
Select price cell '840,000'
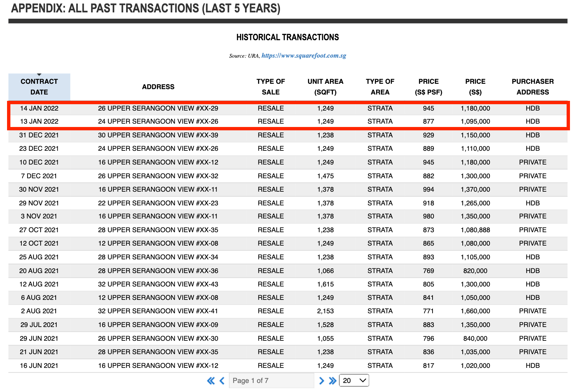click(475, 338)
